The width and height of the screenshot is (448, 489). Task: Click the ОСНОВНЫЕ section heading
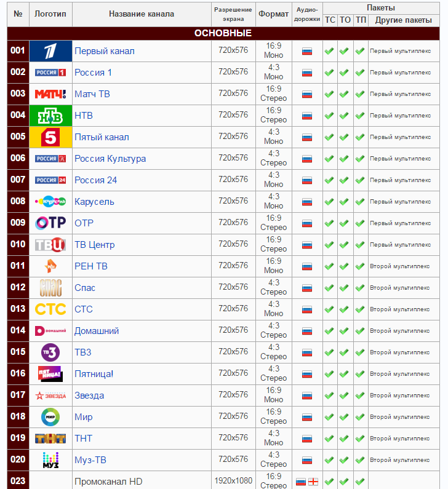[223, 33]
